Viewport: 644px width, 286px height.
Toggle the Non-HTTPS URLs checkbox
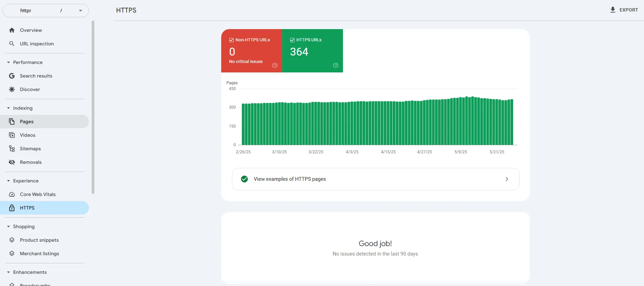[232, 40]
